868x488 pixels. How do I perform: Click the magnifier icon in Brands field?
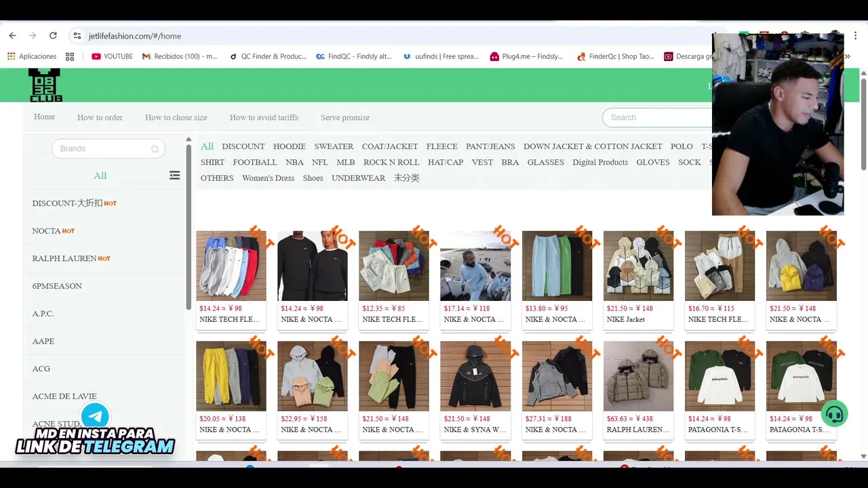(155, 149)
